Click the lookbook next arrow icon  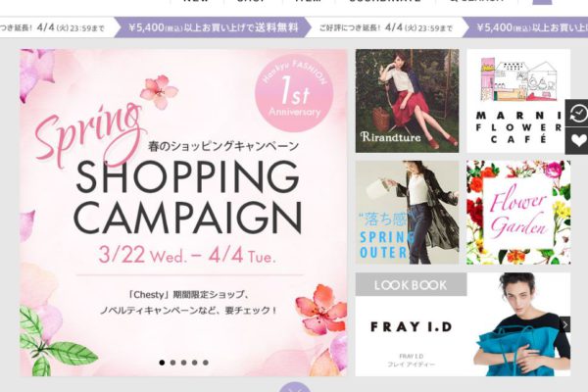point(564,324)
